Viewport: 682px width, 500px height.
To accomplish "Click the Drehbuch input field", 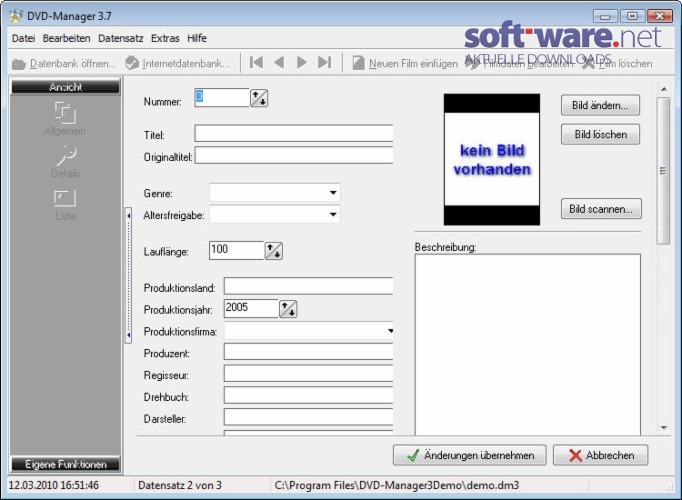I will [308, 395].
